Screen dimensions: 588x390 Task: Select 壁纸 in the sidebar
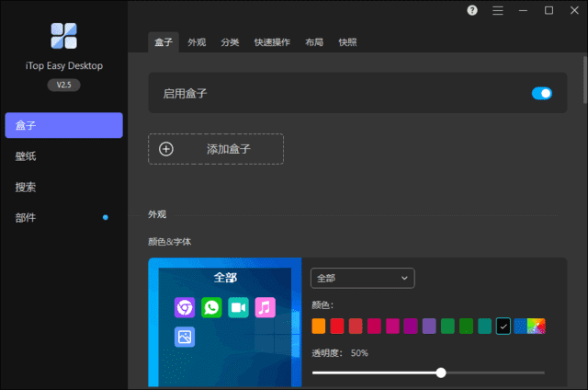tap(26, 156)
